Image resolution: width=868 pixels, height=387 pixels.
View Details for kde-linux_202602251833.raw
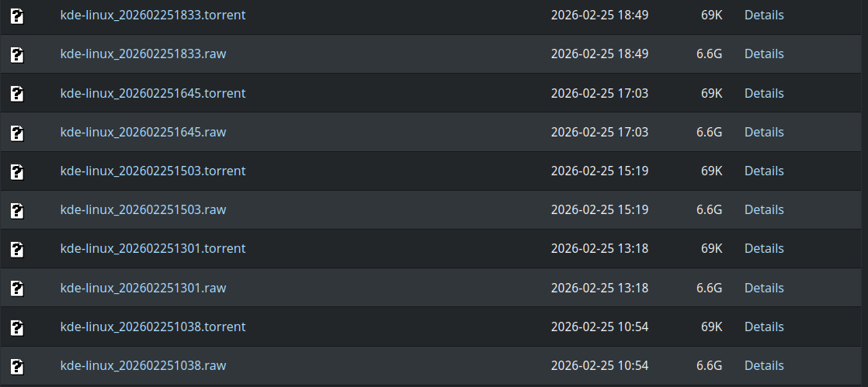coord(763,54)
